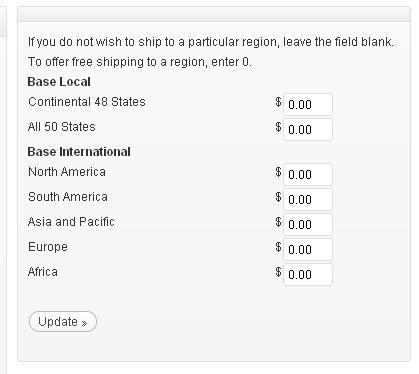Click the Asia and Pacific label

pos(71,222)
